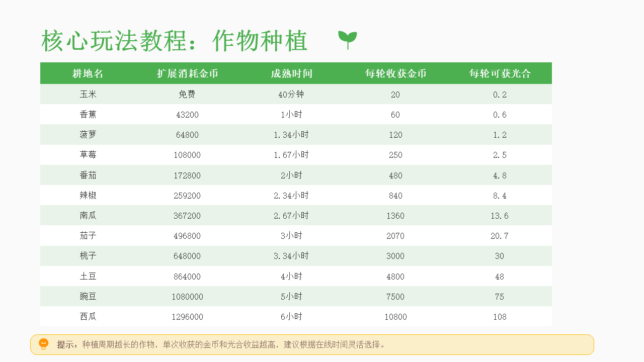
Task: Click the 草莓 expansion cost 108000
Action: pos(187,155)
